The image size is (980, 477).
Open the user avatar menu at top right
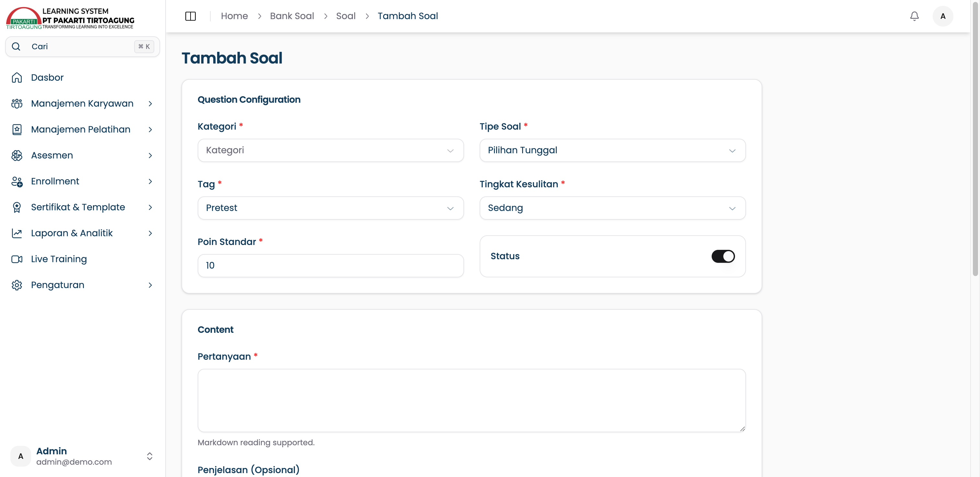[943, 16]
